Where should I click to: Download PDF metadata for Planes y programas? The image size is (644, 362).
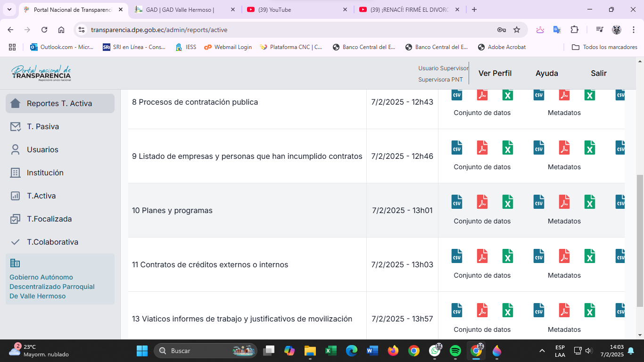[x=564, y=202]
